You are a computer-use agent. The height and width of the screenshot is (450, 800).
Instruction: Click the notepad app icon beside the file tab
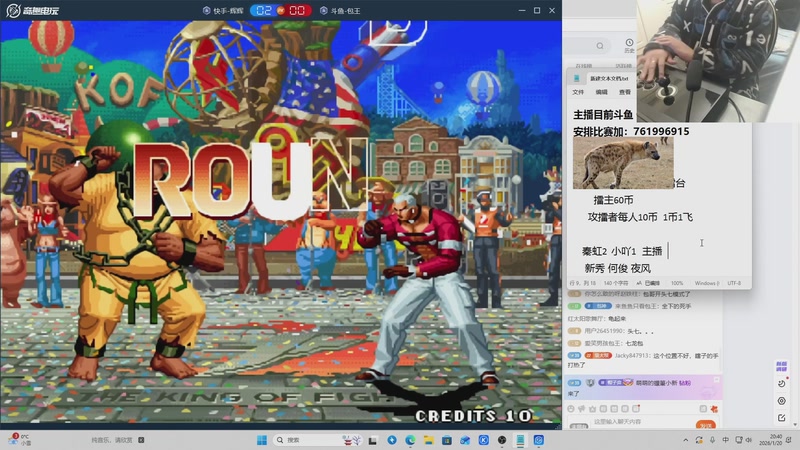tap(577, 78)
